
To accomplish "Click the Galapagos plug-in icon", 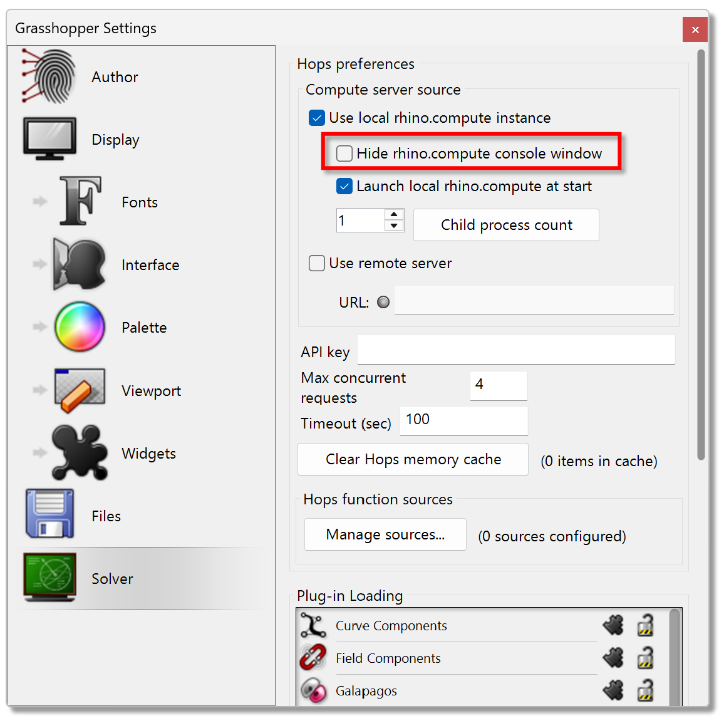I will 313,690.
